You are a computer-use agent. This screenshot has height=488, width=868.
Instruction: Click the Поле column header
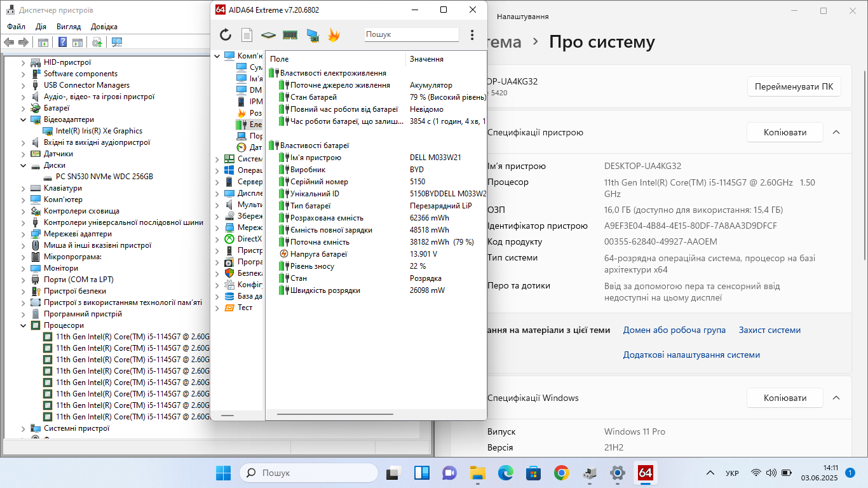[336, 59]
